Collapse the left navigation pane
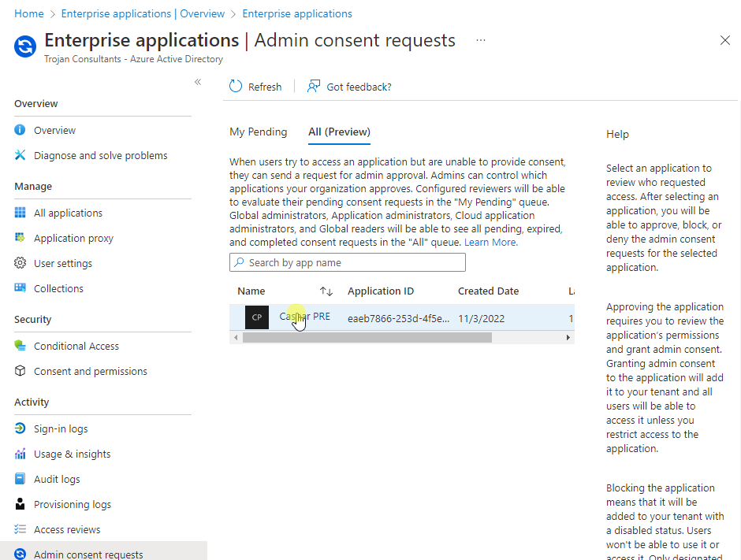This screenshot has height=560, width=741. click(198, 82)
